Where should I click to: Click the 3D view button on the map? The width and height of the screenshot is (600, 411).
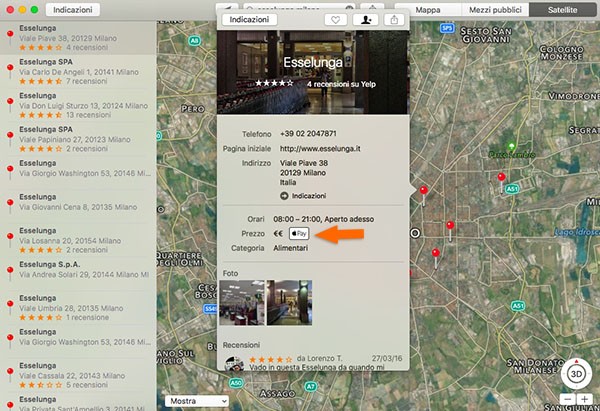(x=576, y=374)
